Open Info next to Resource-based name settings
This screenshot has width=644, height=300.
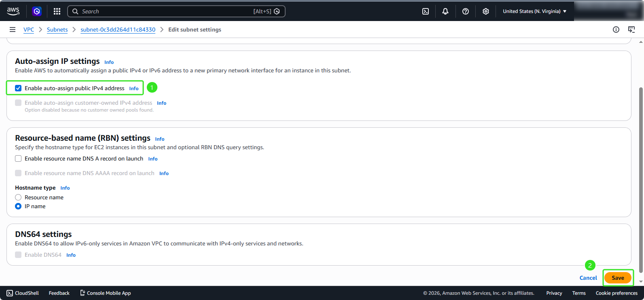160,139
